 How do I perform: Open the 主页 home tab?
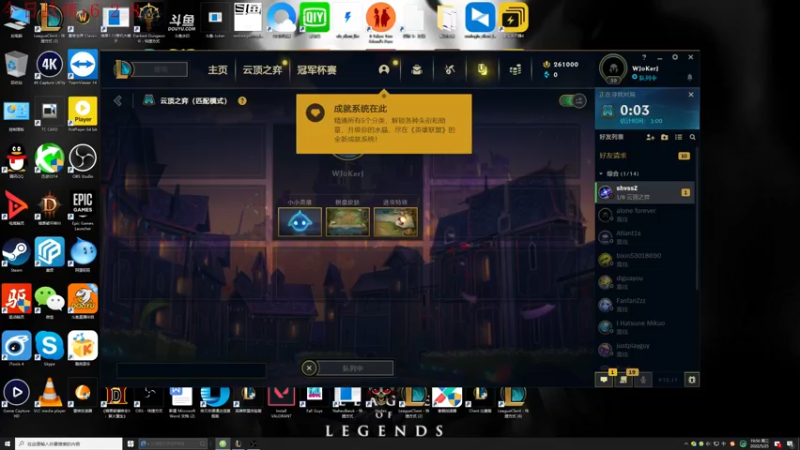coord(217,70)
